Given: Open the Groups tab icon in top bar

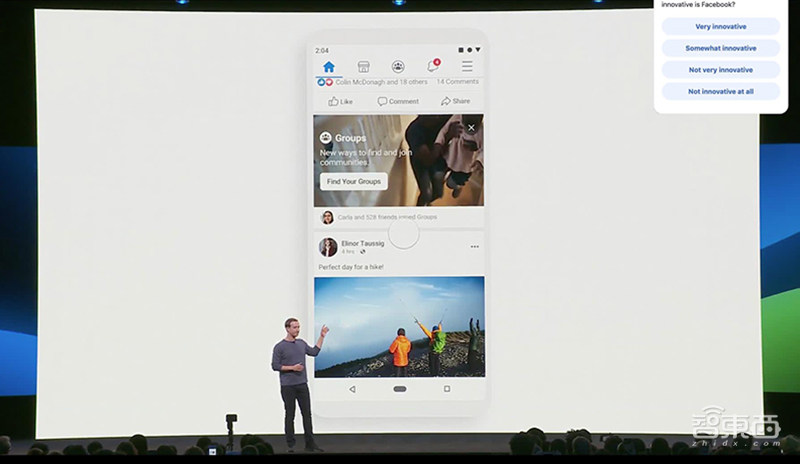Looking at the screenshot, I should pos(398,67).
